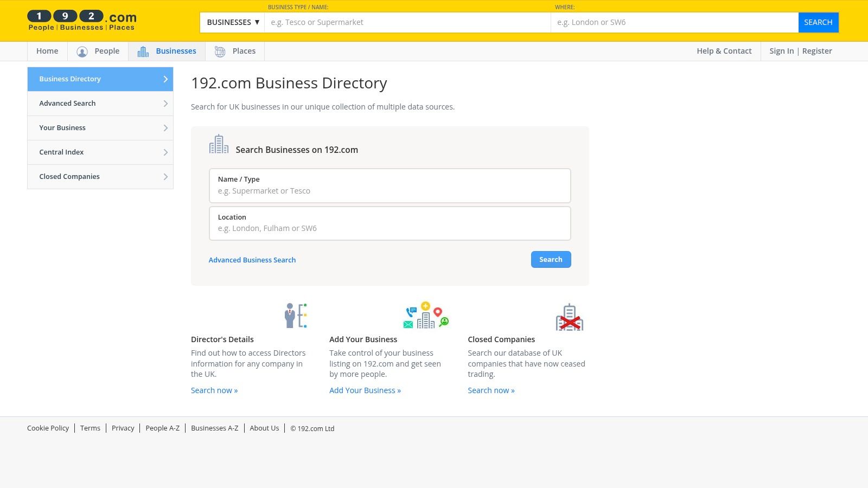The width and height of the screenshot is (868, 488).
Task: Click the Places globe icon in navigation
Action: tap(220, 52)
